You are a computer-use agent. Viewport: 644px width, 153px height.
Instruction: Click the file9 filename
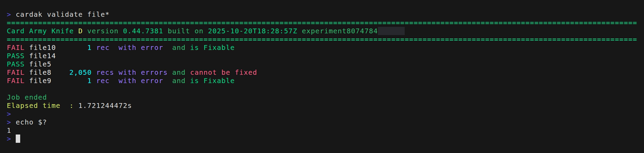40,81
